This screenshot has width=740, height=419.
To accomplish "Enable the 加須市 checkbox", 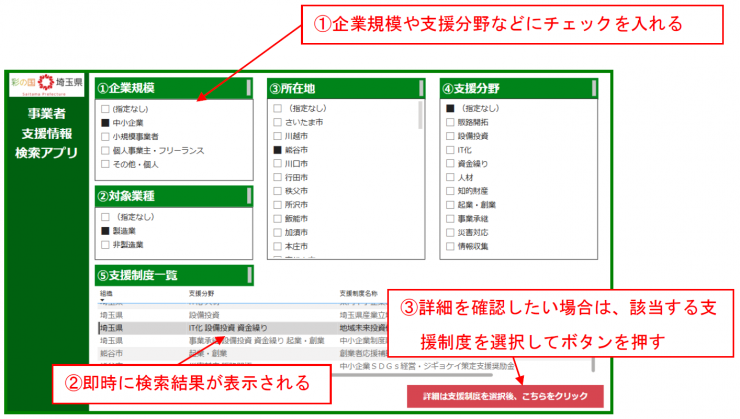I will click(278, 233).
